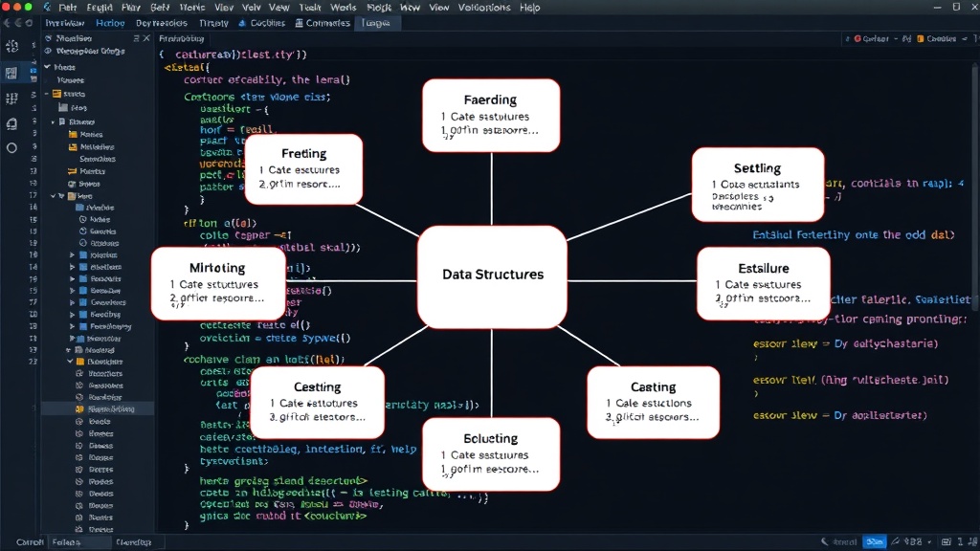The width and height of the screenshot is (980, 551).
Task: Click the blue button in the status bar
Action: click(x=875, y=541)
